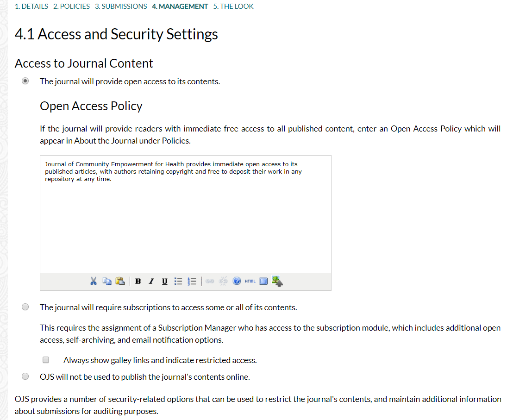This screenshot has width=507, height=420.
Task: Click the insert image icon
Action: pyautogui.click(x=277, y=281)
